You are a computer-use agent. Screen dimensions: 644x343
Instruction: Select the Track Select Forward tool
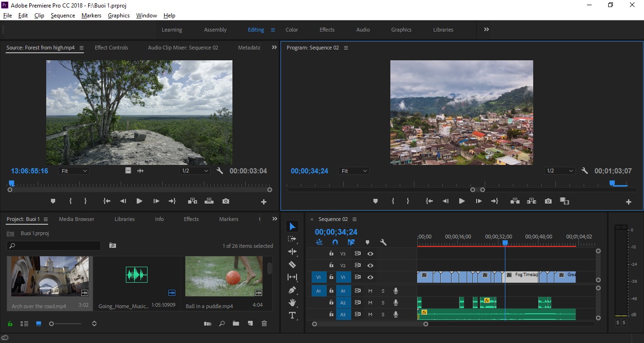pyautogui.click(x=292, y=239)
